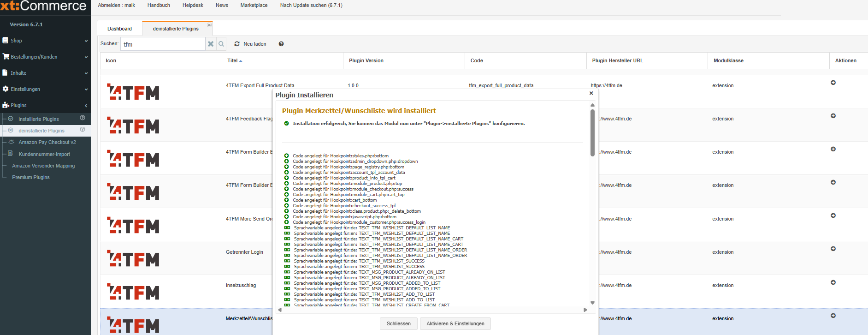The width and height of the screenshot is (868, 335).
Task: Click the magnifier search icon
Action: tap(221, 44)
